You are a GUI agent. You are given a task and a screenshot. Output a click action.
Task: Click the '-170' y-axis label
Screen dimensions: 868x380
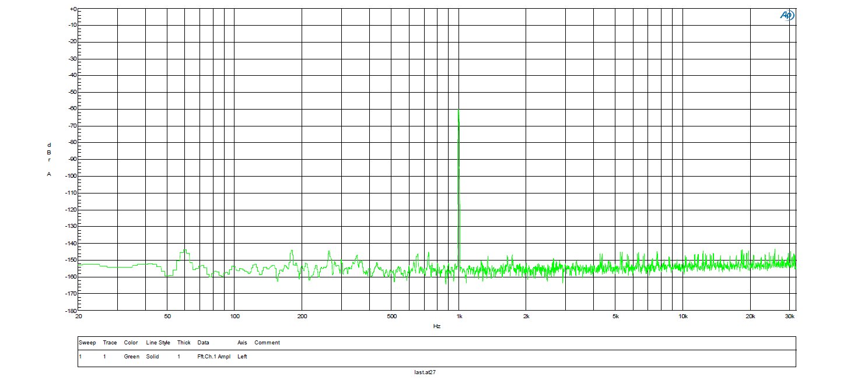72,293
